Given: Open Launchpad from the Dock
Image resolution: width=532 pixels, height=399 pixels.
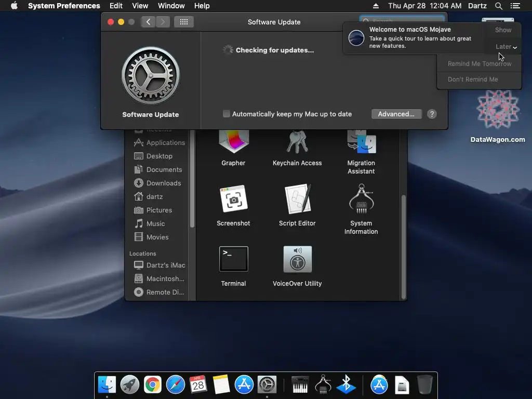Looking at the screenshot, I should (129, 385).
